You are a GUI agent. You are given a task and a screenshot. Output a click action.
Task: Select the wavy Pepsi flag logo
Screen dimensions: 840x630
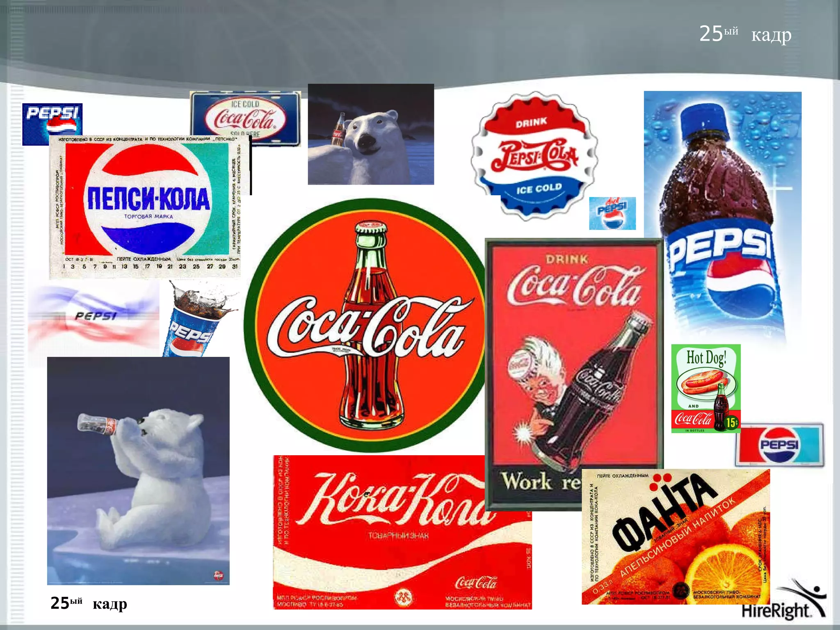pos(94,317)
